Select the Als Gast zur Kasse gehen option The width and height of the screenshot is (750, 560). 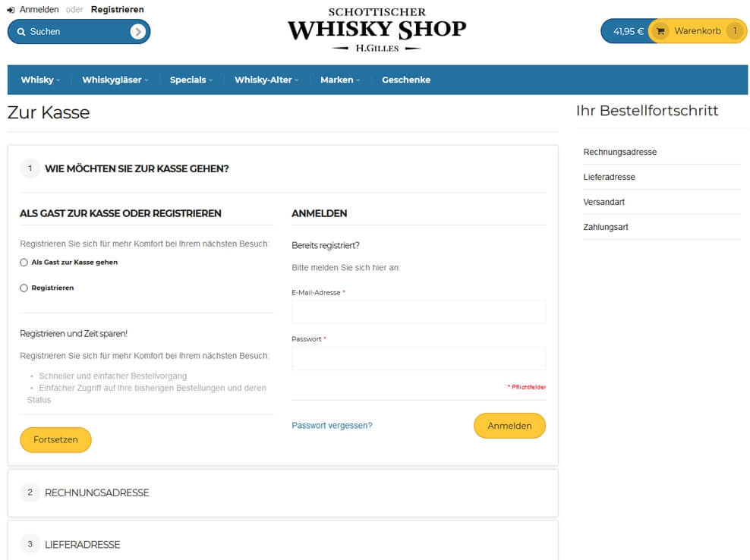24,262
